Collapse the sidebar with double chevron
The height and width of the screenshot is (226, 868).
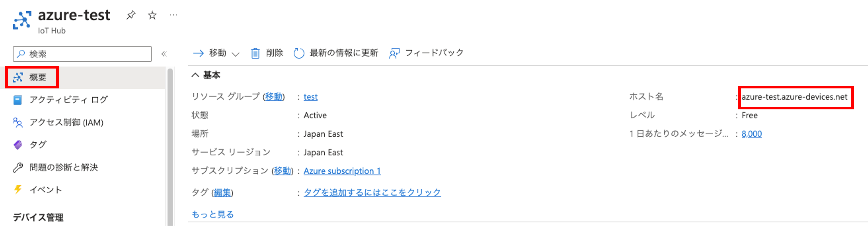pyautogui.click(x=164, y=54)
